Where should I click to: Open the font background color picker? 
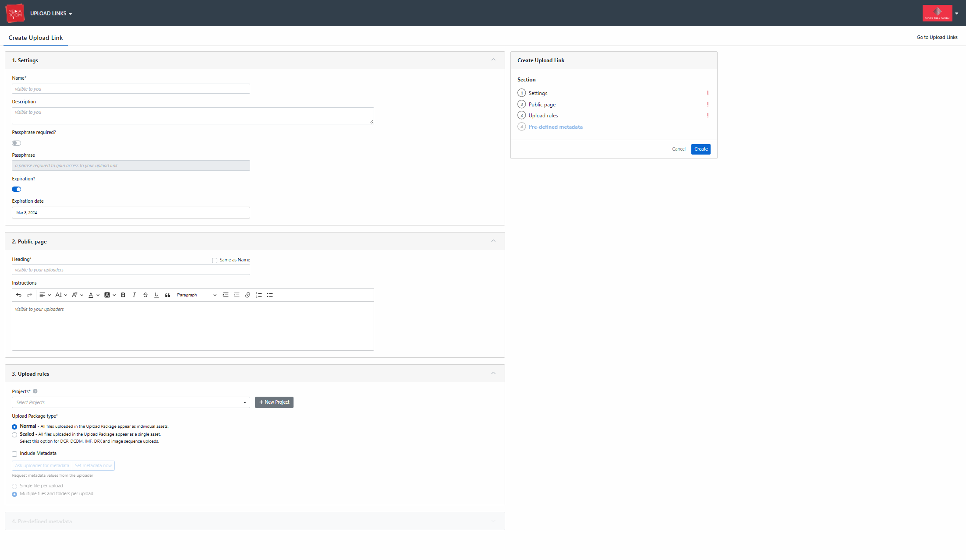[110, 295]
